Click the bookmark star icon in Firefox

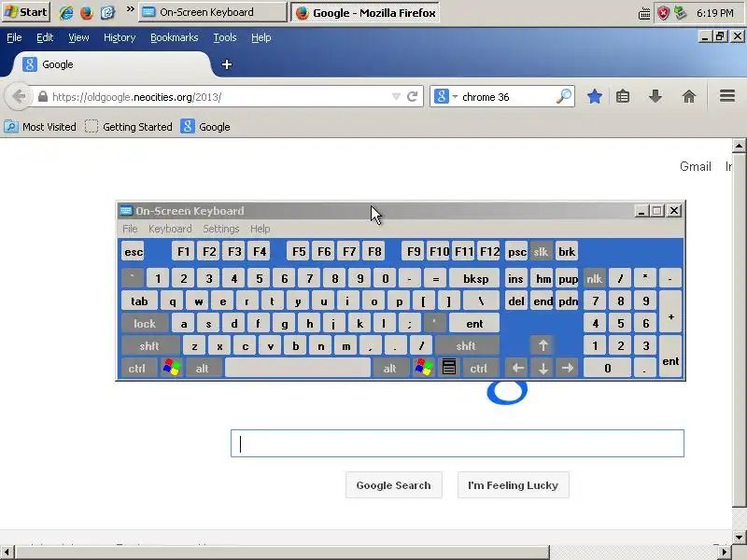(x=594, y=97)
